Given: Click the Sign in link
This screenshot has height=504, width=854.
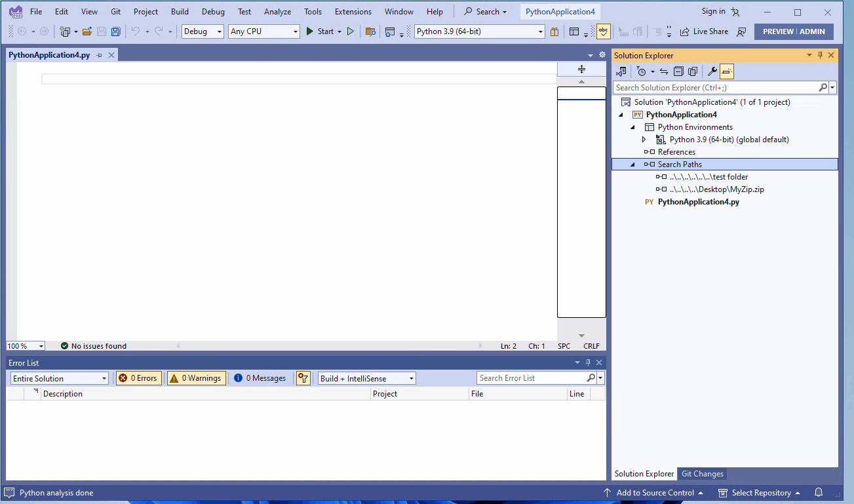Looking at the screenshot, I should click(x=712, y=10).
